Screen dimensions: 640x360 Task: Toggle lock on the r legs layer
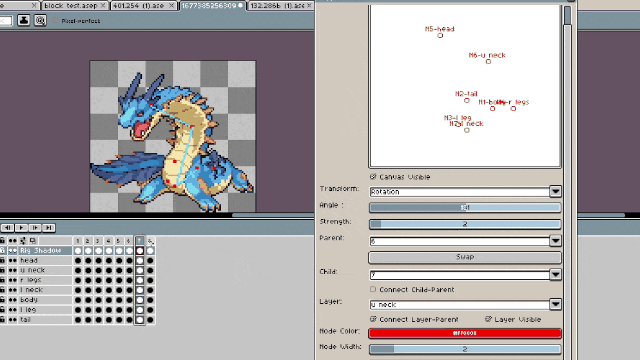(x=3, y=280)
